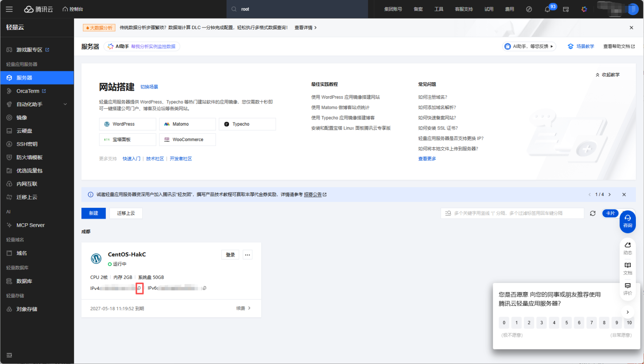
Task: Open the 快速入门 link
Action: [131, 159]
